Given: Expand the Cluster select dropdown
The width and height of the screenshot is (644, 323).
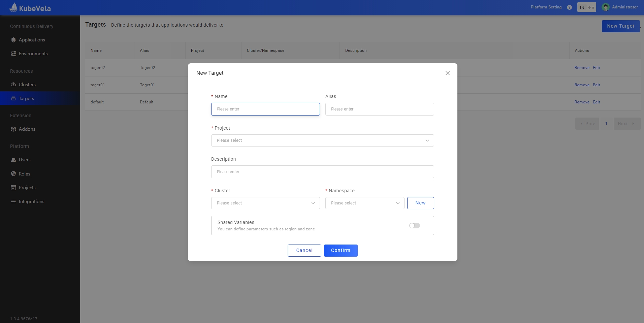Looking at the screenshot, I should point(265,203).
